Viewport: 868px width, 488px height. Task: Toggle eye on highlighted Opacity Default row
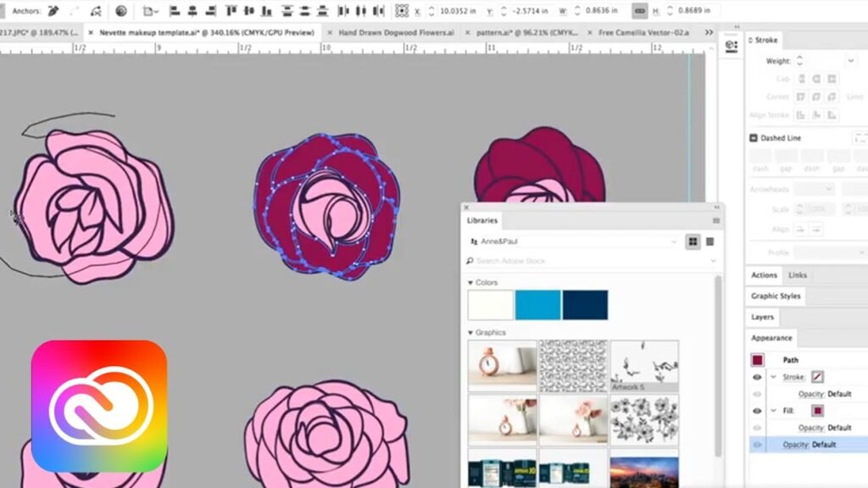tap(757, 445)
